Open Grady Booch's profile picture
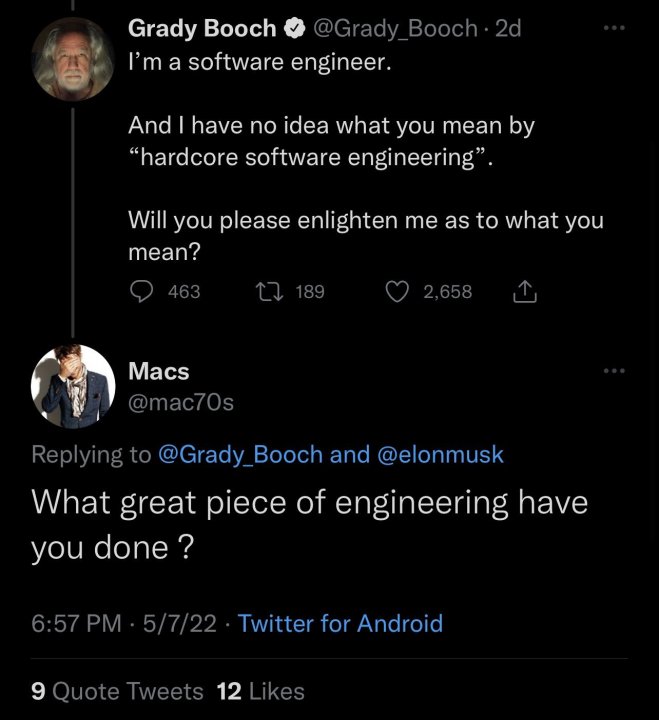This screenshot has height=720, width=659. [x=73, y=59]
